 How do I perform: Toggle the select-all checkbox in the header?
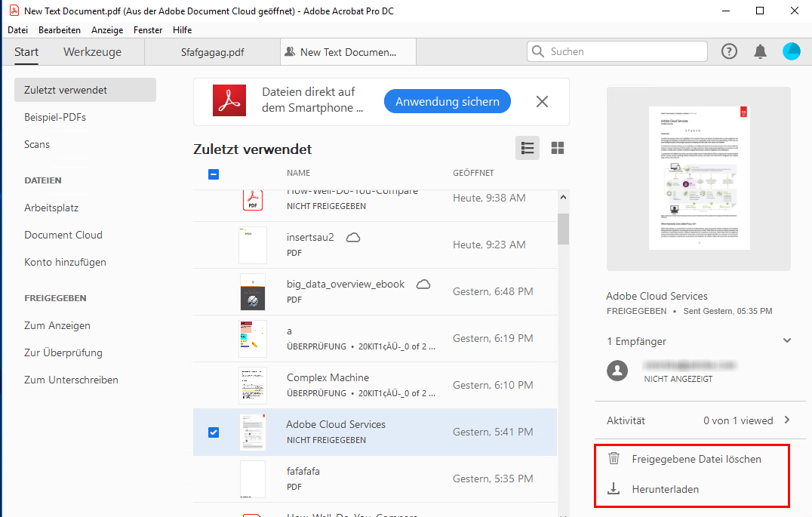tap(214, 174)
